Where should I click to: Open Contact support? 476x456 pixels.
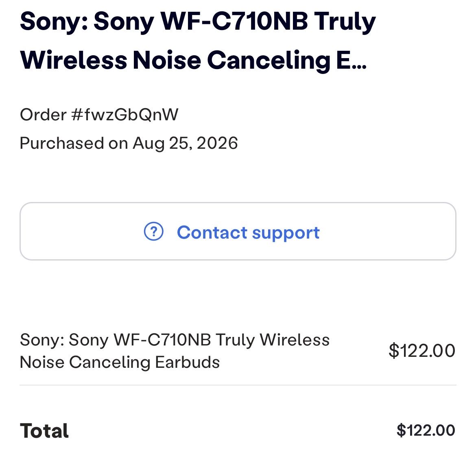[238, 231]
